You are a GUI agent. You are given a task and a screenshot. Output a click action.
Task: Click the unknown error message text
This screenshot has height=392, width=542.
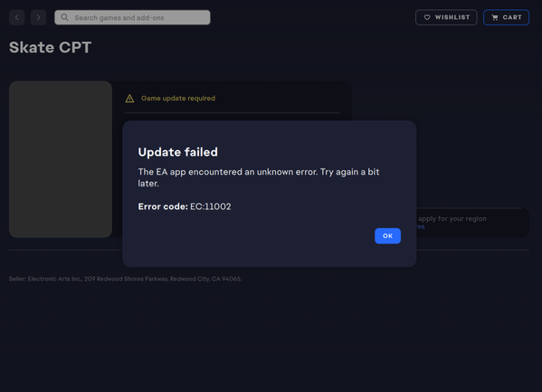click(x=259, y=177)
